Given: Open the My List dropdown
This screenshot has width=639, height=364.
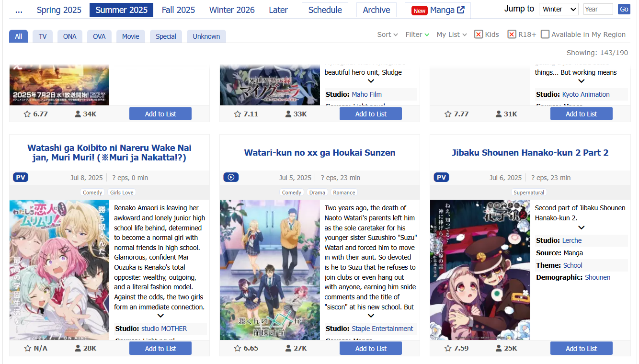Looking at the screenshot, I should [x=452, y=34].
